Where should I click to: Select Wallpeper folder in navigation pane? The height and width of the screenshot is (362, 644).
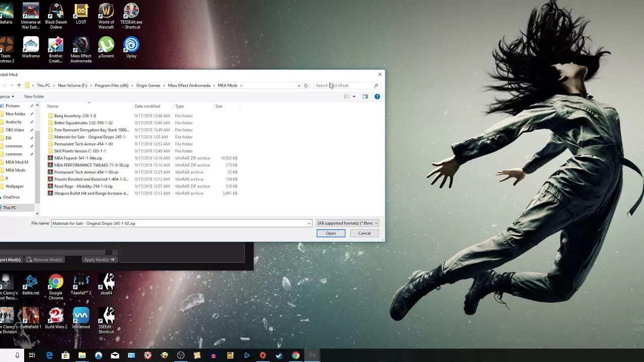tap(15, 186)
